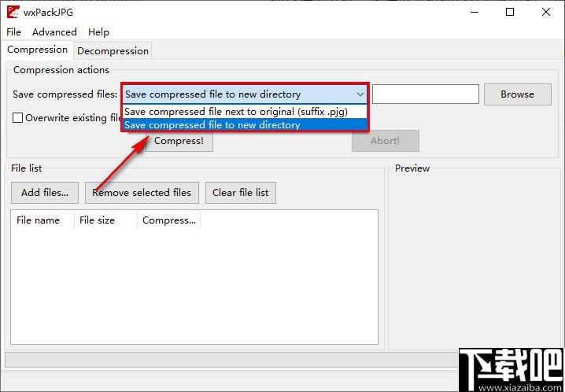The height and width of the screenshot is (392, 565).
Task: Minimize the wxPackJPG window
Action: point(475,13)
